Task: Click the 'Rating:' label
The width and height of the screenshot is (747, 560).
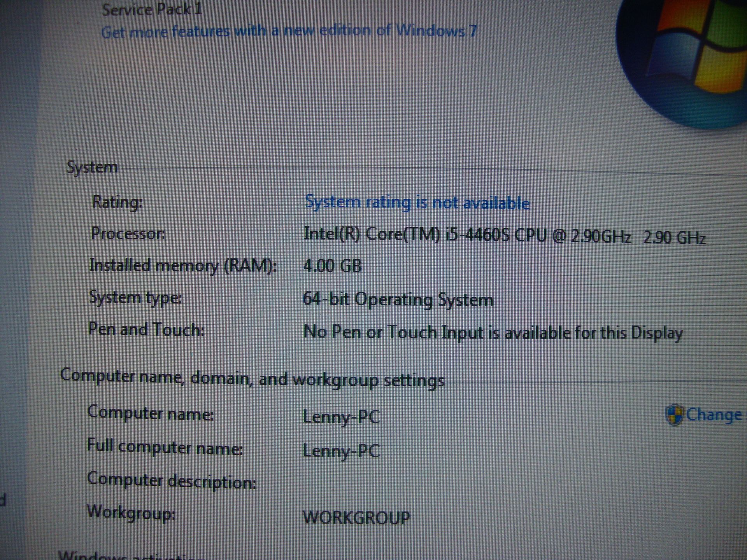Action: tap(117, 202)
